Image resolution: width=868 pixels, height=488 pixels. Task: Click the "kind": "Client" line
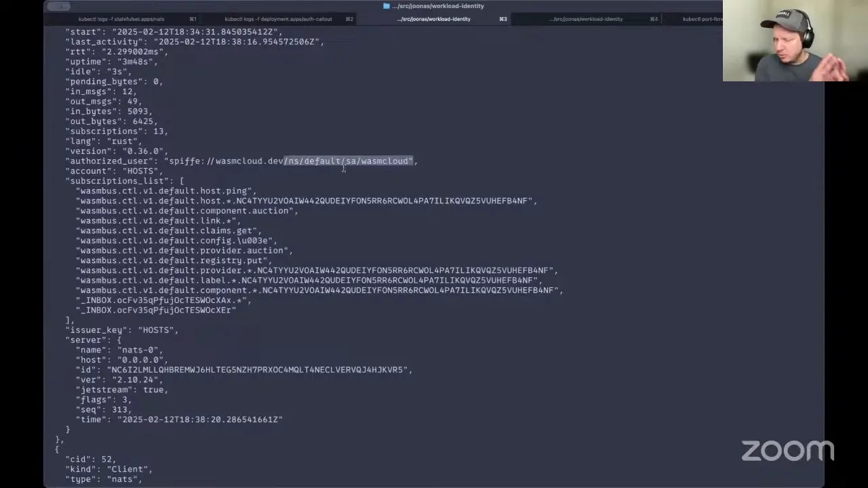(109, 469)
